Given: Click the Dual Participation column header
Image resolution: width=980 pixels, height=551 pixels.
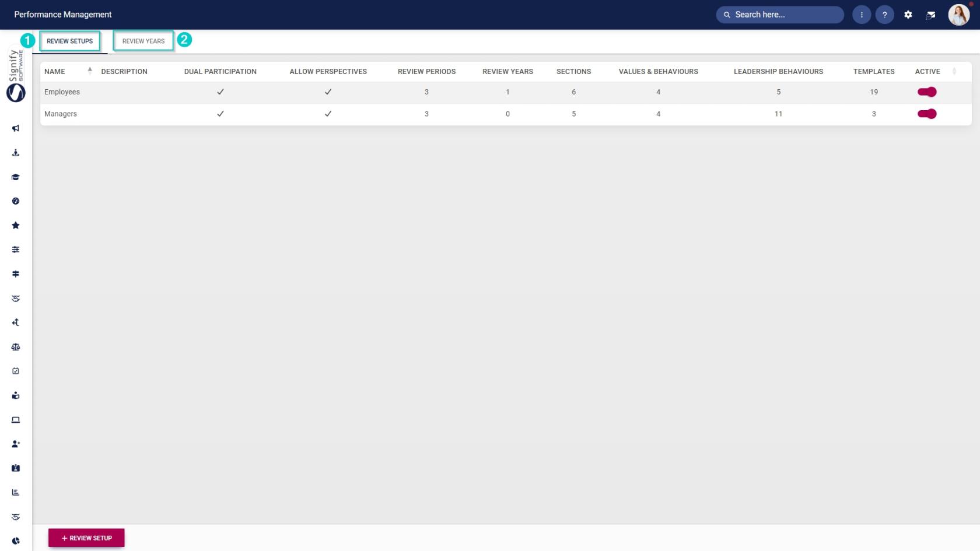Looking at the screenshot, I should click(x=220, y=71).
